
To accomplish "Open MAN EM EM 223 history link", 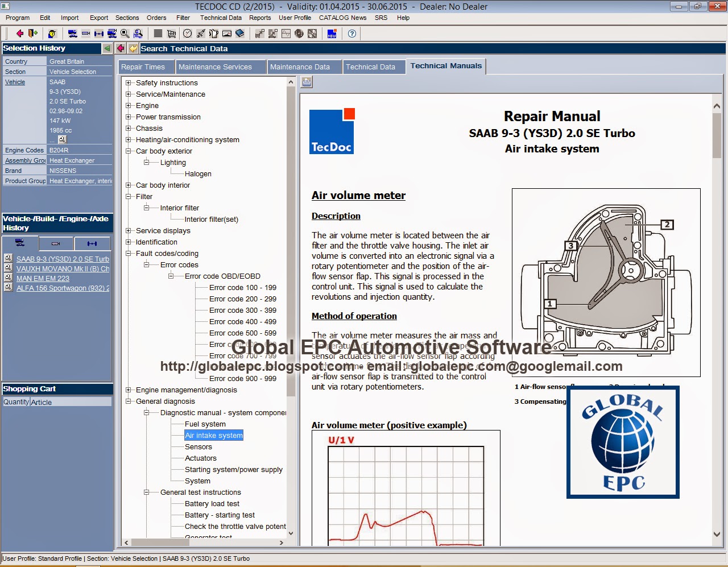I will 43,278.
